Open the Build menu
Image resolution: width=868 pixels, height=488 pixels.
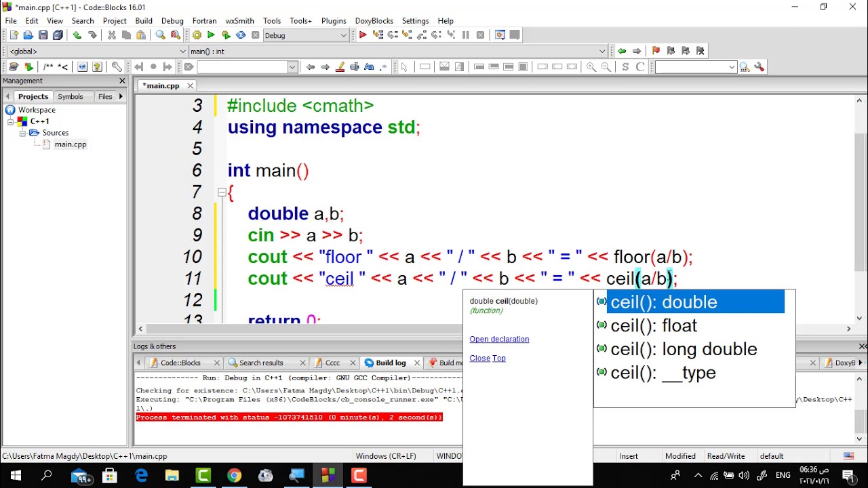coord(144,21)
